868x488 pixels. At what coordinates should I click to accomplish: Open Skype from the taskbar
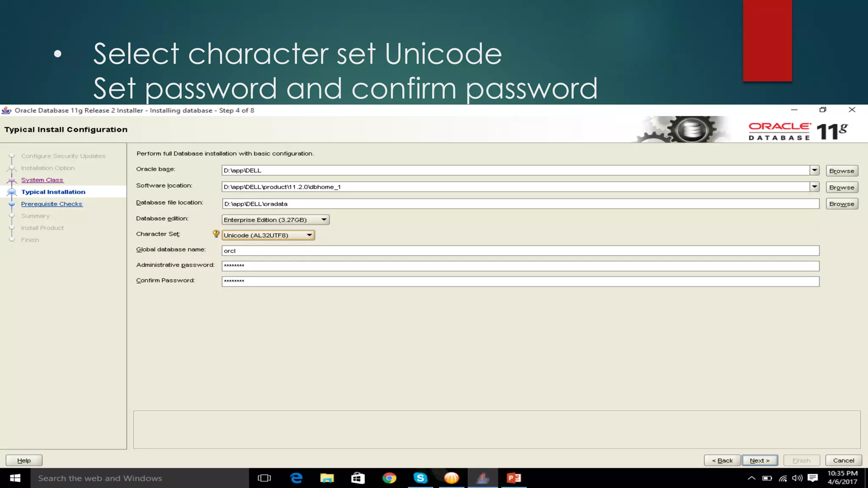click(x=420, y=478)
